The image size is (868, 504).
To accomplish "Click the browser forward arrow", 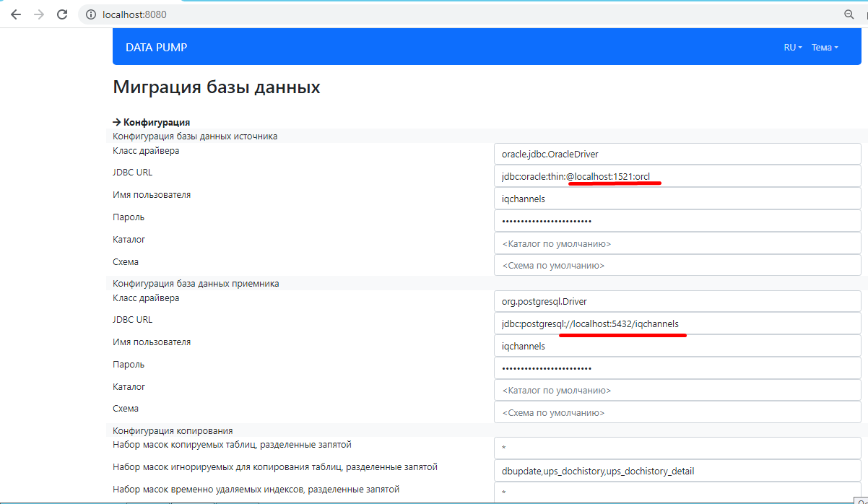I will 38,14.
